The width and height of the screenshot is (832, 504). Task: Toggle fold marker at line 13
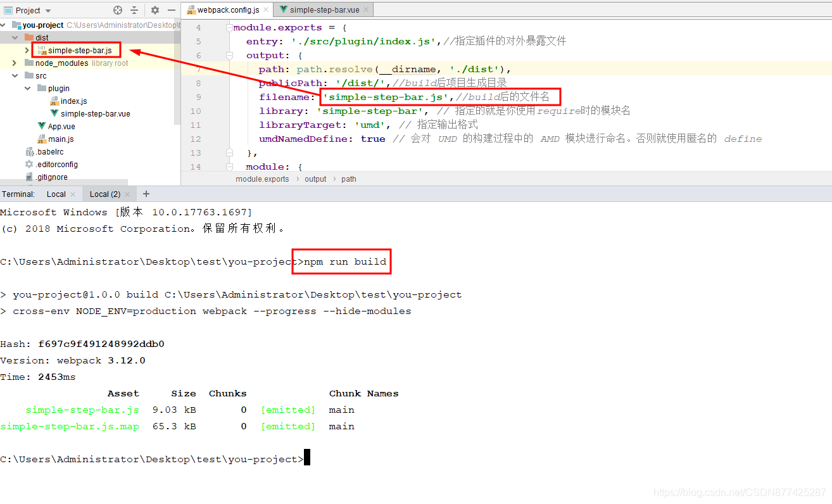(229, 153)
